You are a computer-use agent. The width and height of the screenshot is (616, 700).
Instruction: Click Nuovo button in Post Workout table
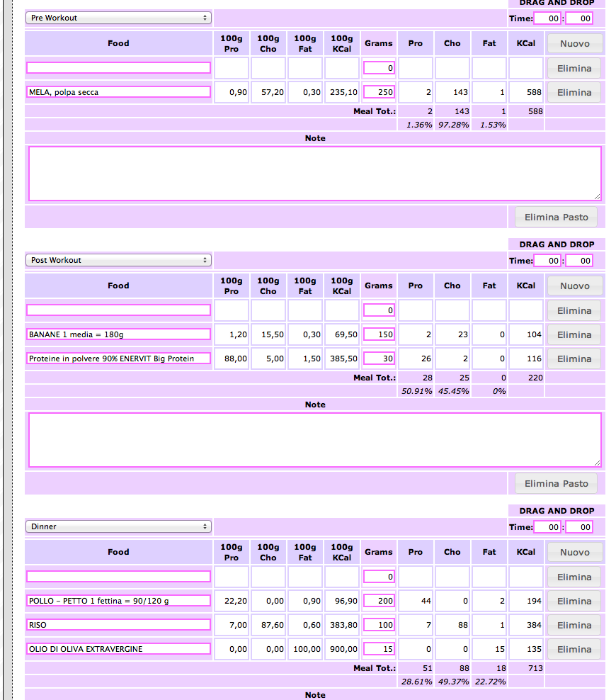(x=574, y=286)
